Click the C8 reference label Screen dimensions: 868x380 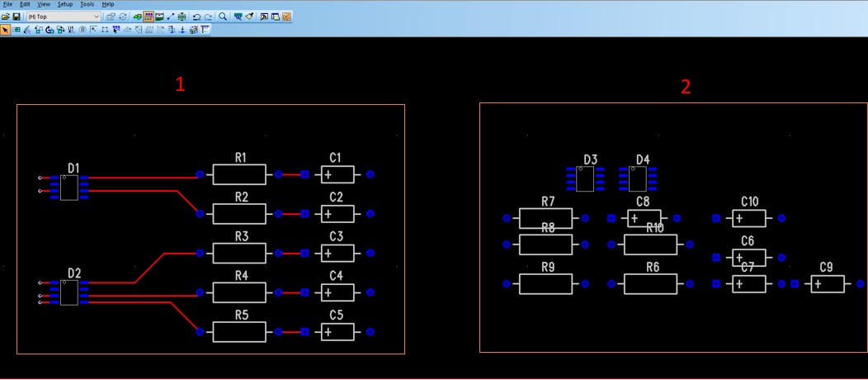(x=643, y=202)
